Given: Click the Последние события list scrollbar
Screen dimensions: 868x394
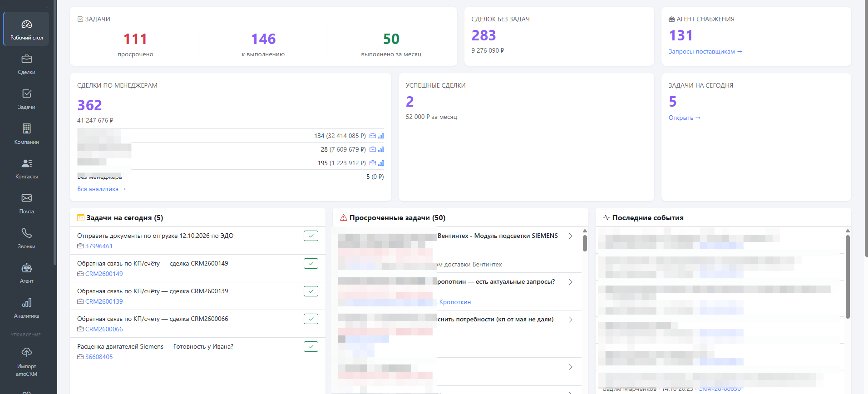Looking at the screenshot, I should coord(848,277).
